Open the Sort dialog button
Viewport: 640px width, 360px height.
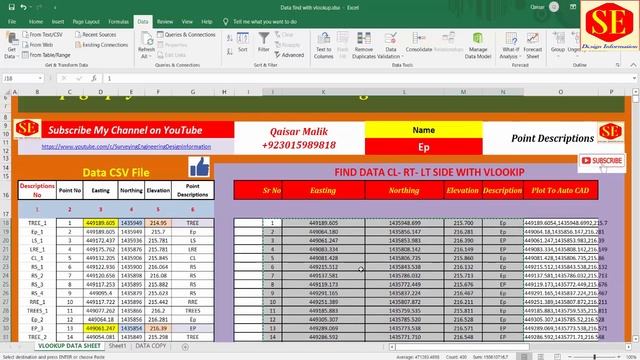pyautogui.click(x=243, y=42)
